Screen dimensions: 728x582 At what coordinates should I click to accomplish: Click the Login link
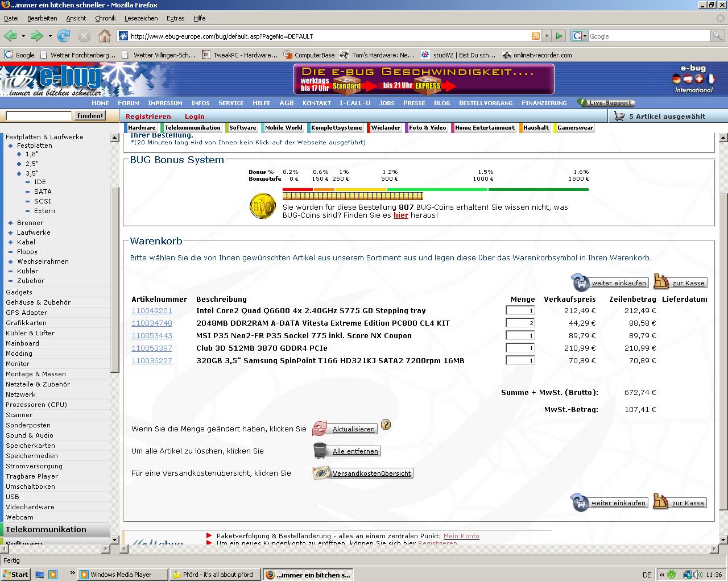coord(195,117)
